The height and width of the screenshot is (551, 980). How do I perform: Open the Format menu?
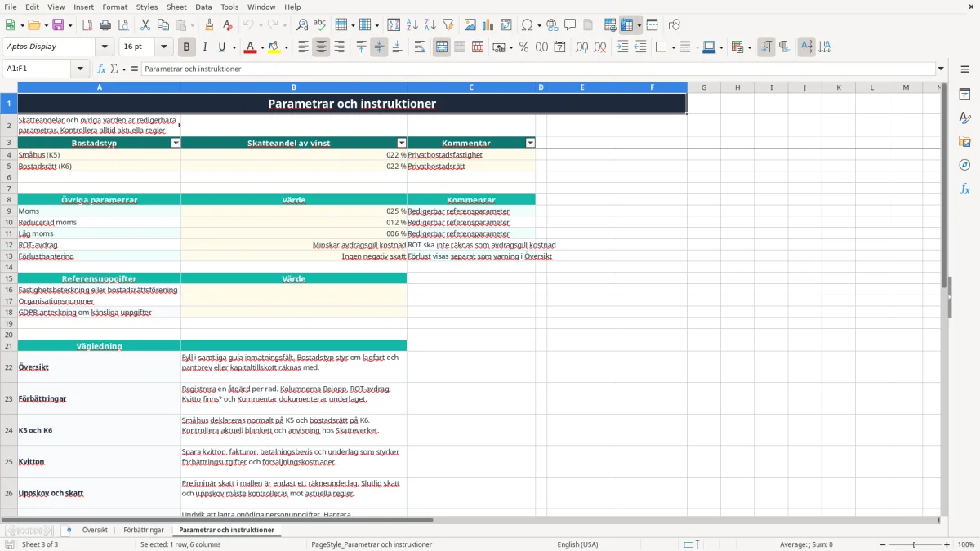[114, 7]
